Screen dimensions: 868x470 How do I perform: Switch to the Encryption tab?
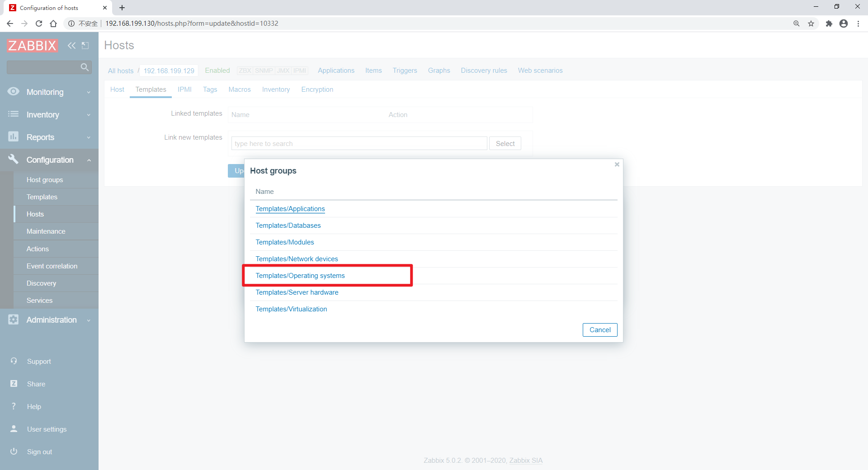click(317, 89)
